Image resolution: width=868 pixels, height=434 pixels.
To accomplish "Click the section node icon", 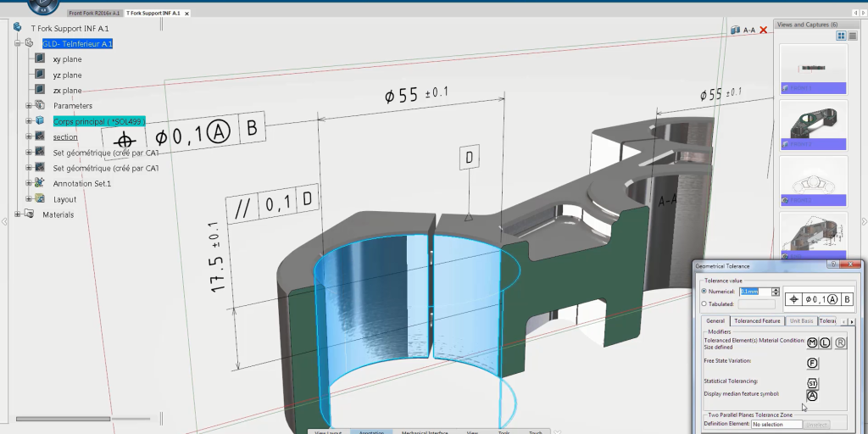I will pyautogui.click(x=39, y=136).
